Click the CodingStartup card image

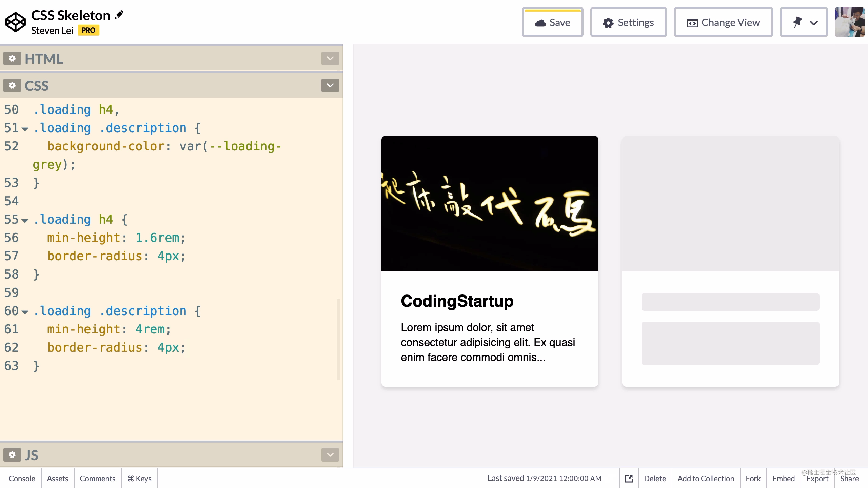point(490,203)
